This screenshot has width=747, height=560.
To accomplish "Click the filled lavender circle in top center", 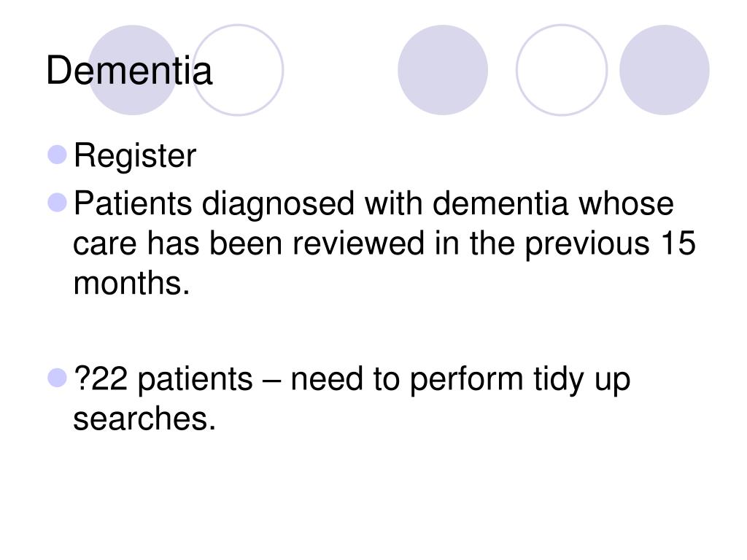I will (x=443, y=70).
